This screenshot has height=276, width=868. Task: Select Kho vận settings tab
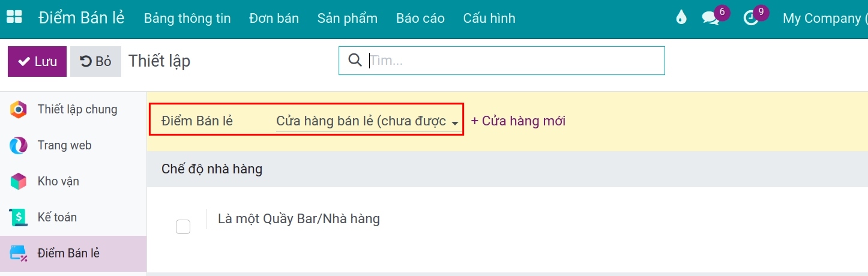tap(73, 181)
